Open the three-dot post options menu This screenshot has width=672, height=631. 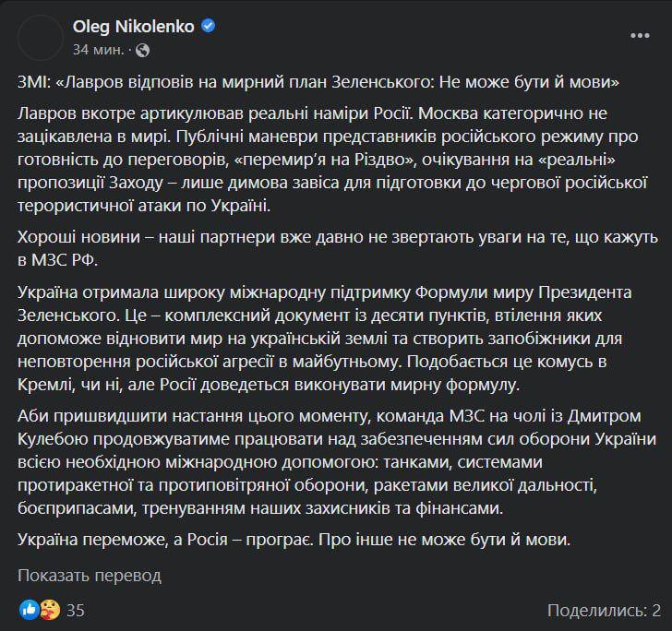point(639,35)
